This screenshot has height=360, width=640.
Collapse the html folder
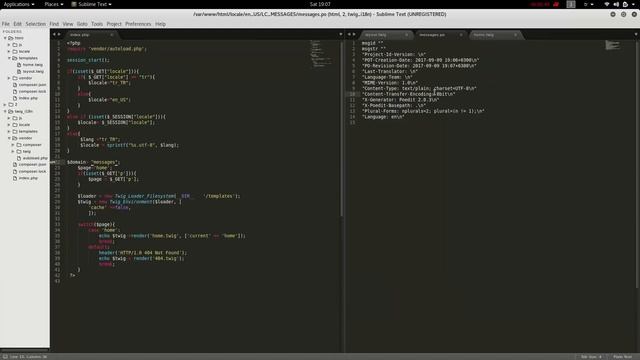coord(5,38)
